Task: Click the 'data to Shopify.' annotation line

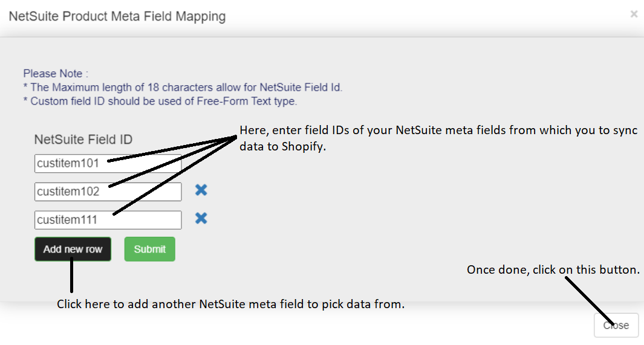Action: 283,146
